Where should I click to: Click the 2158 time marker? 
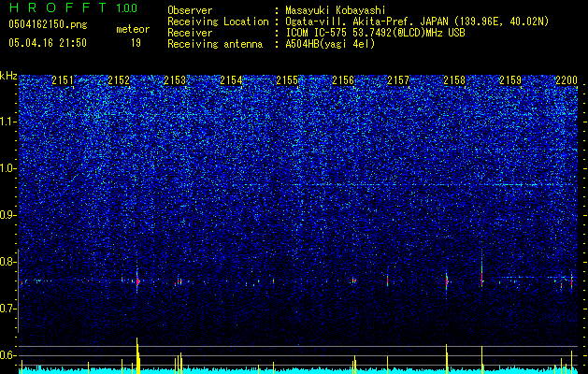click(x=454, y=79)
